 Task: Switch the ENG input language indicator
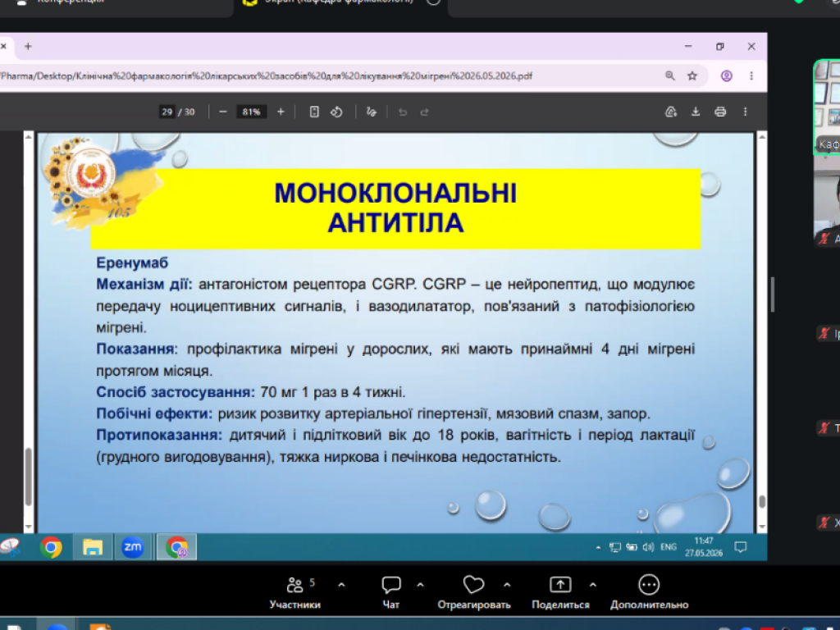click(668, 547)
